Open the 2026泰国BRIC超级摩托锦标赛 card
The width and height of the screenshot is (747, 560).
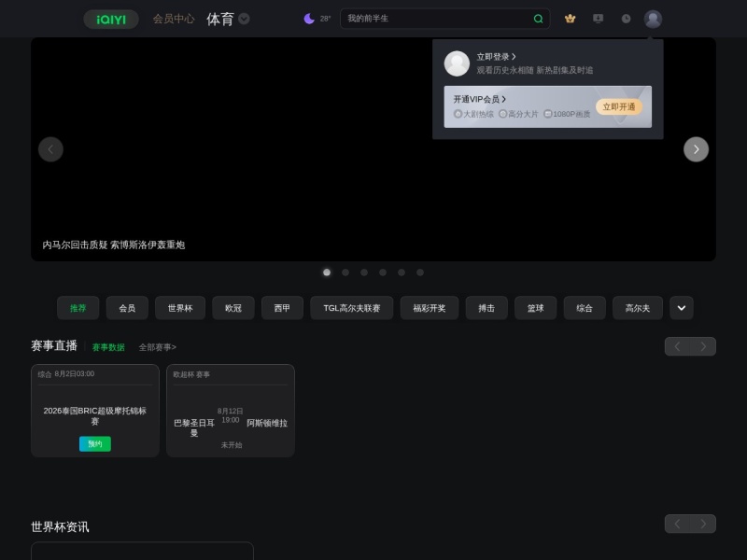coord(95,411)
